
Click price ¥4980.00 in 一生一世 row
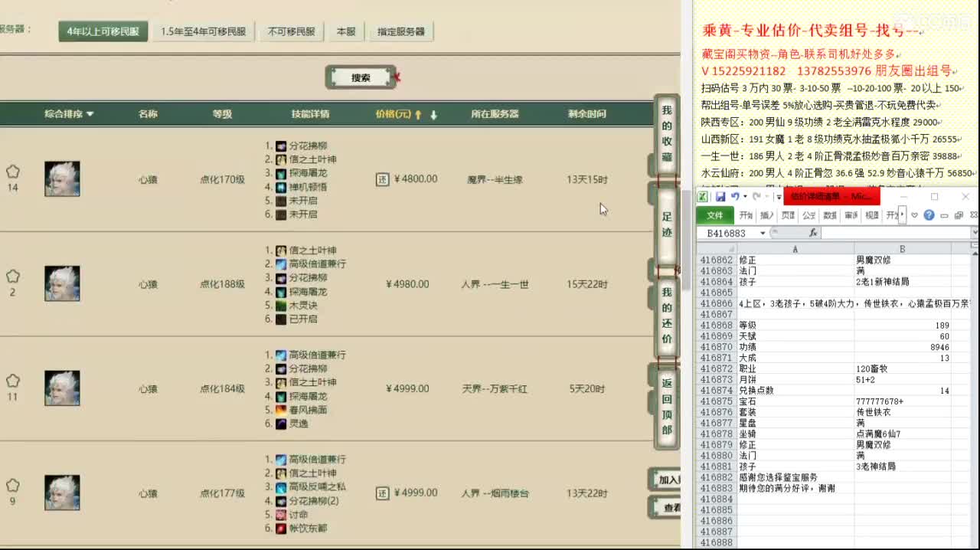coord(407,284)
